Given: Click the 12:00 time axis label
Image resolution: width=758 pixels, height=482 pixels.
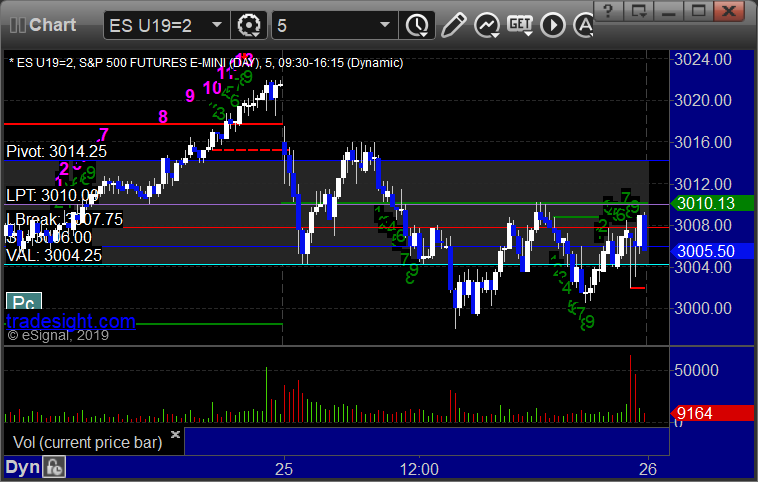Looking at the screenshot, I should click(x=419, y=469).
